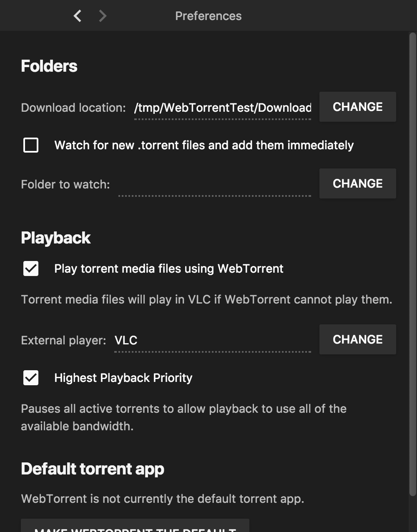Image resolution: width=417 pixels, height=532 pixels.
Task: Click the 'Watch for new .torrent files' label
Action: [203, 145]
